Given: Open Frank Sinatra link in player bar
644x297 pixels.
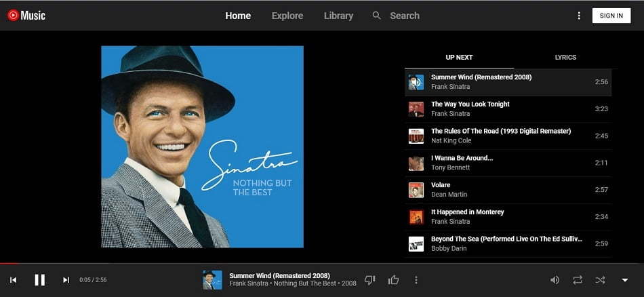Looking at the screenshot, I should 249,283.
